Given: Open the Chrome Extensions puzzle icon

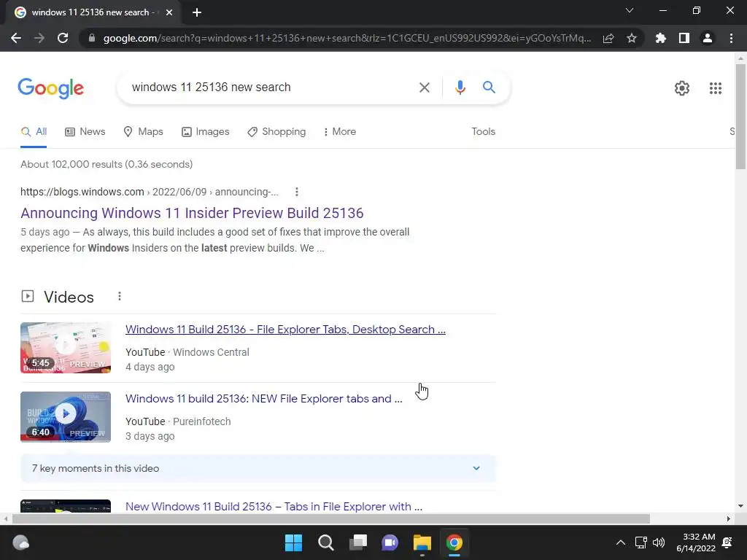Looking at the screenshot, I should point(661,38).
